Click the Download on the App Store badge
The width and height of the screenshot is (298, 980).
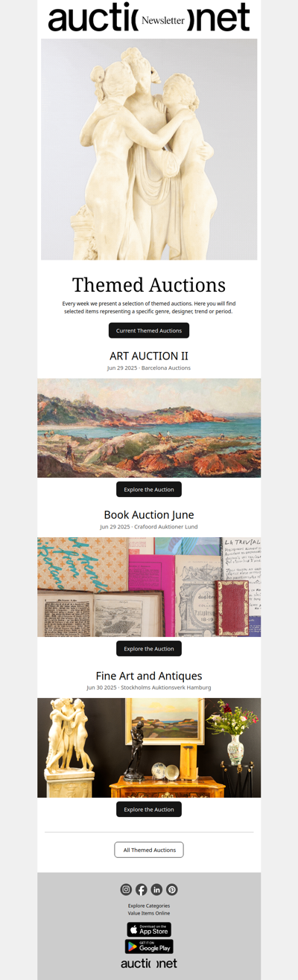tap(149, 929)
